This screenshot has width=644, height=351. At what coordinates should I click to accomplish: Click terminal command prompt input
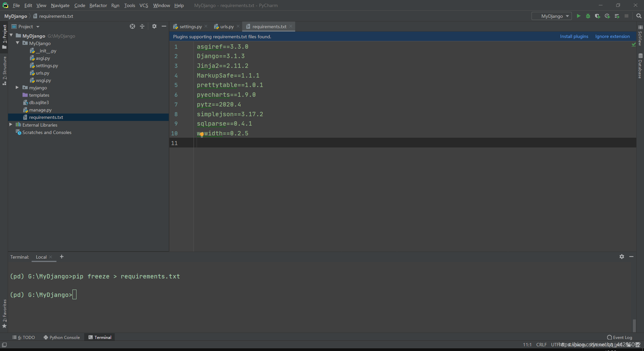tap(74, 295)
